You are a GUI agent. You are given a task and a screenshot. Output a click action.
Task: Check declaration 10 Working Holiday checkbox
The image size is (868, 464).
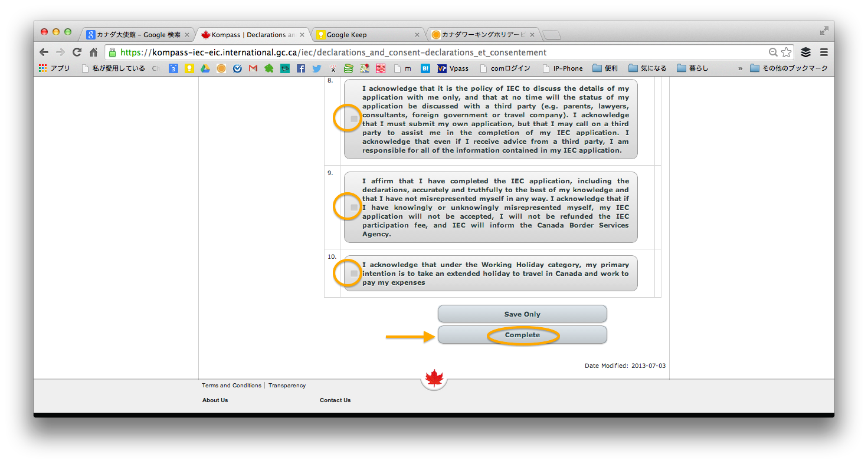tap(354, 274)
